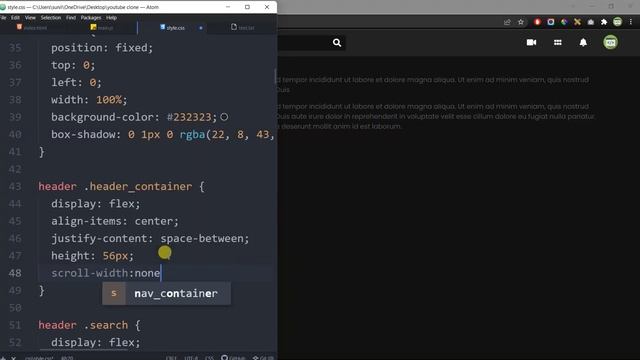This screenshot has width=640, height=360.
Task: Click text 'align-items: center;' on line 45
Action: (x=115, y=221)
